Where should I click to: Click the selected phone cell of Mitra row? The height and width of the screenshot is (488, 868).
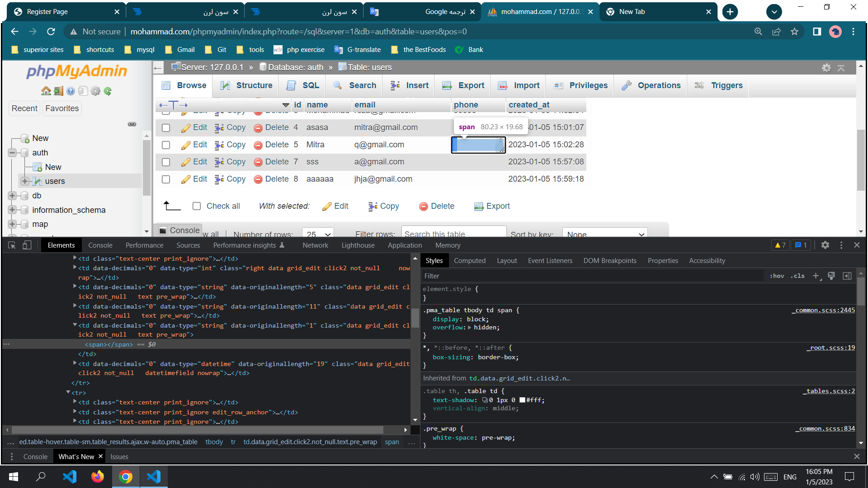478,145
